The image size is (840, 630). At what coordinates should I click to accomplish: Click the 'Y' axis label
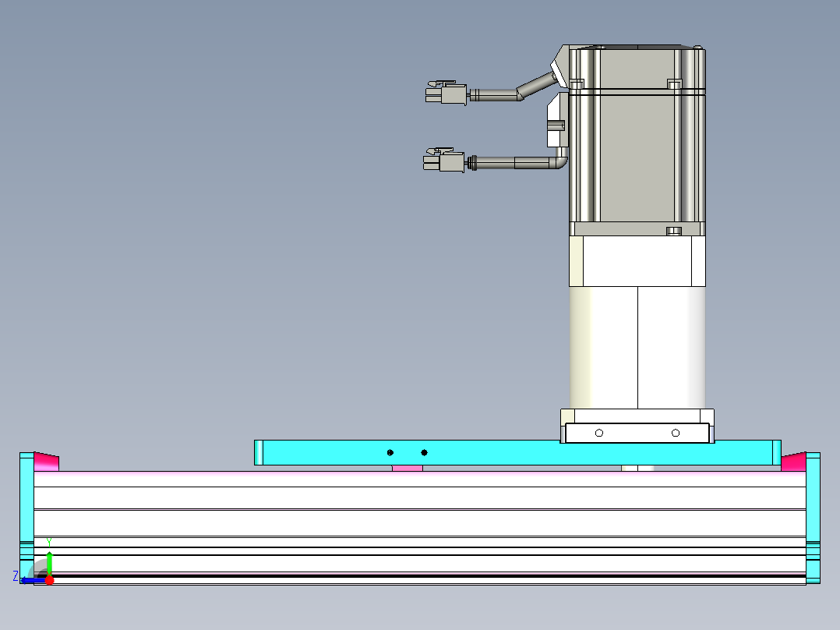pos(49,543)
